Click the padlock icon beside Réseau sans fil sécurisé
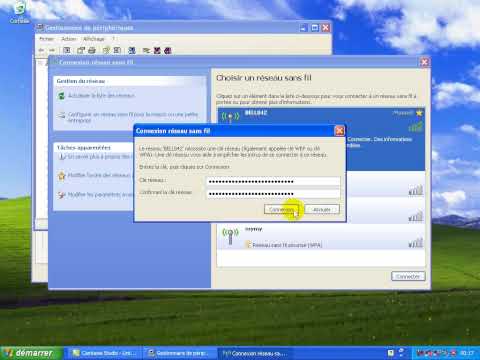Image resolution: width=480 pixels, height=360 pixels. (x=248, y=245)
